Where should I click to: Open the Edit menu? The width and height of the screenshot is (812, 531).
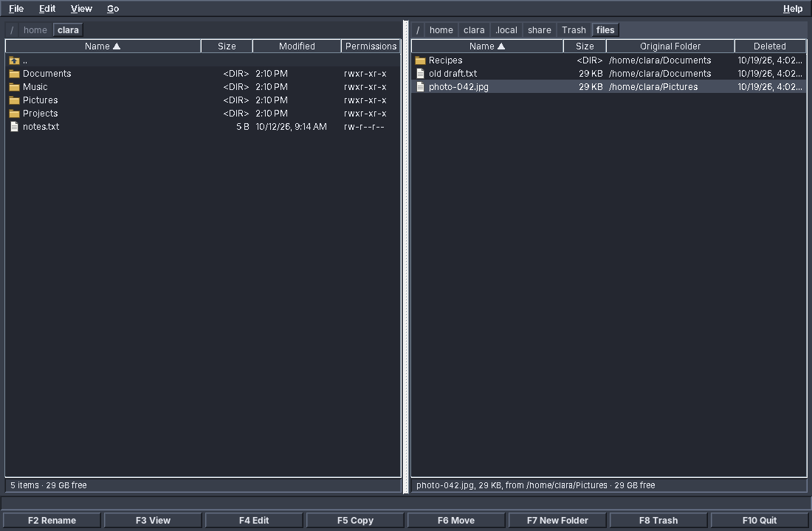pyautogui.click(x=47, y=9)
